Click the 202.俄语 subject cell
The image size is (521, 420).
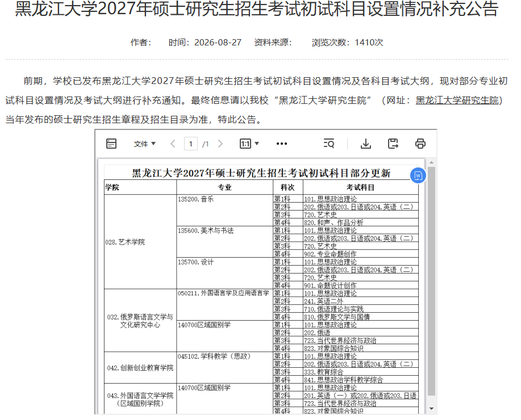361,333
